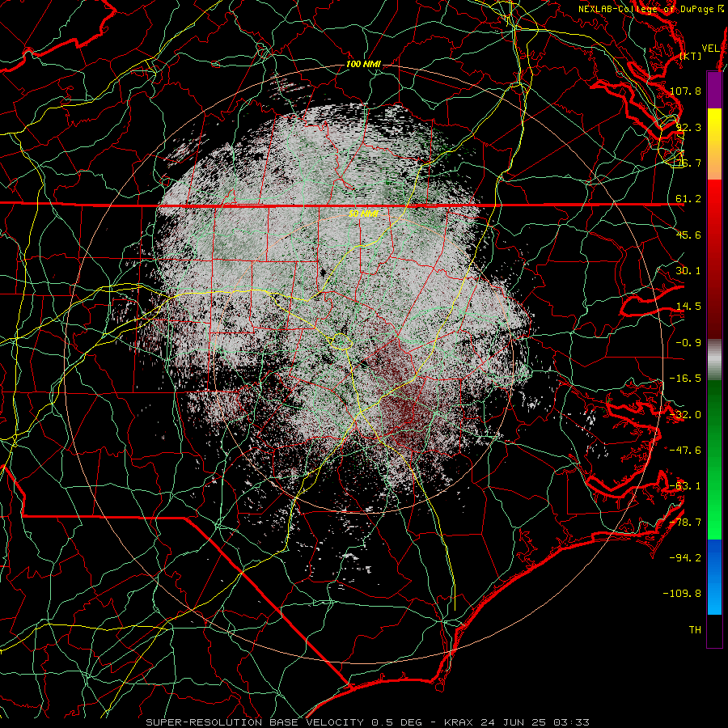Pick the black TH segment of the color bar

tap(714, 630)
